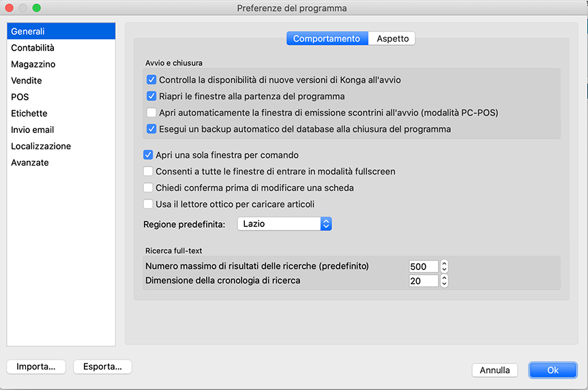Click the search history size field
Image resolution: width=588 pixels, height=390 pixels.
(x=423, y=281)
